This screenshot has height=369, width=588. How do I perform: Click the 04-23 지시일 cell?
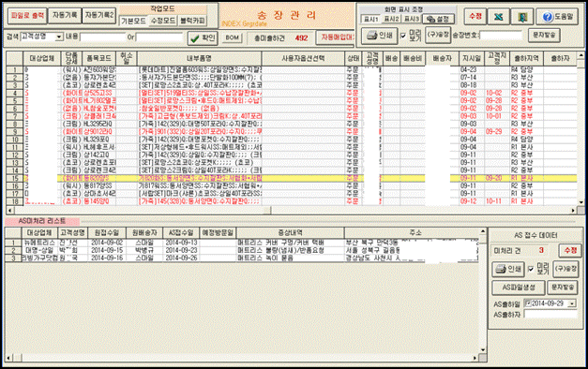pyautogui.click(x=472, y=70)
